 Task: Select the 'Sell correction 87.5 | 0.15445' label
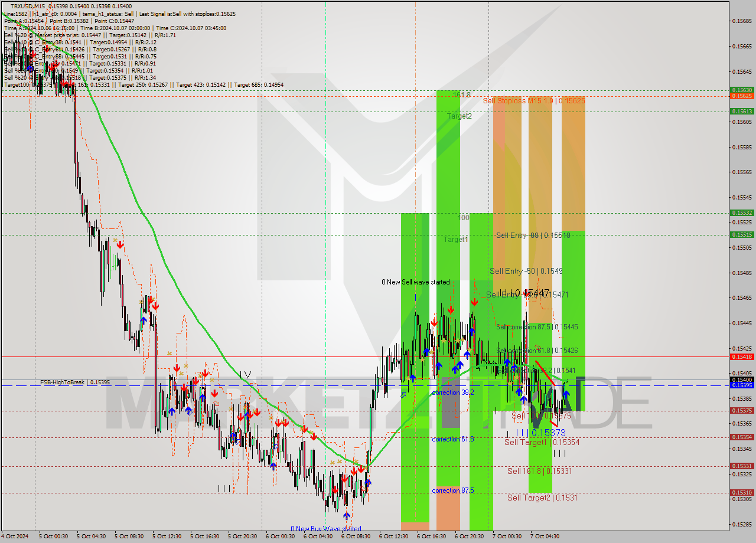(x=536, y=327)
